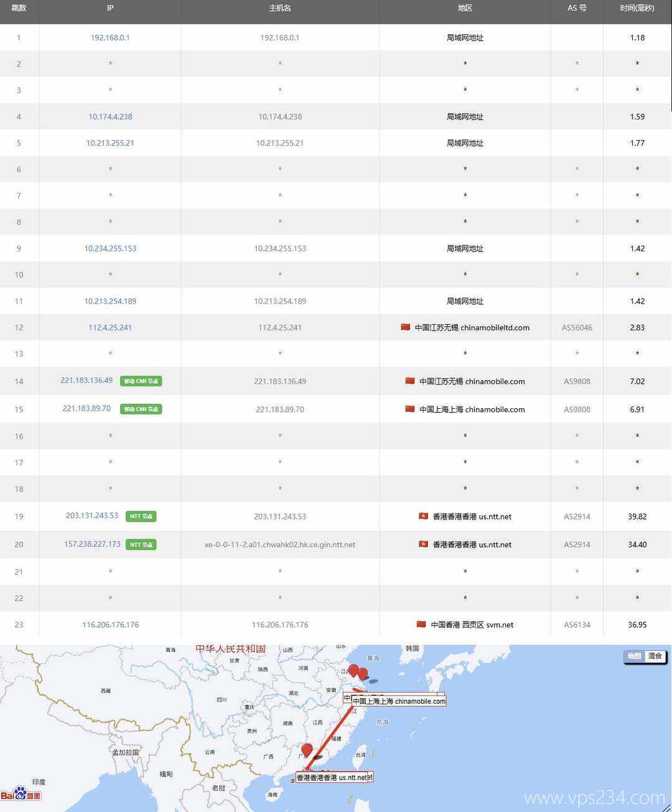Click the 39.82 time value
672x812 pixels.
637,516
